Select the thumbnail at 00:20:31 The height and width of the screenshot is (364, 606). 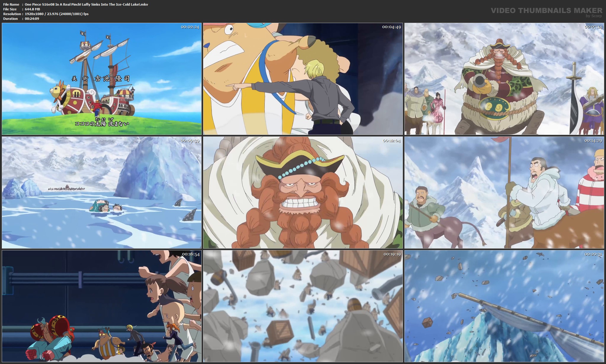(x=504, y=306)
